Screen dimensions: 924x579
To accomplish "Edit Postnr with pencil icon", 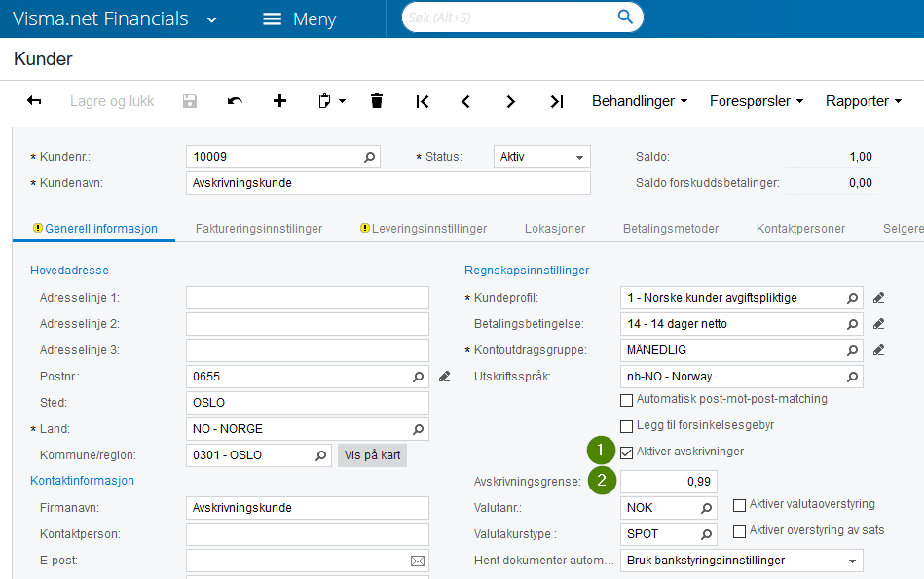I will (x=445, y=377).
